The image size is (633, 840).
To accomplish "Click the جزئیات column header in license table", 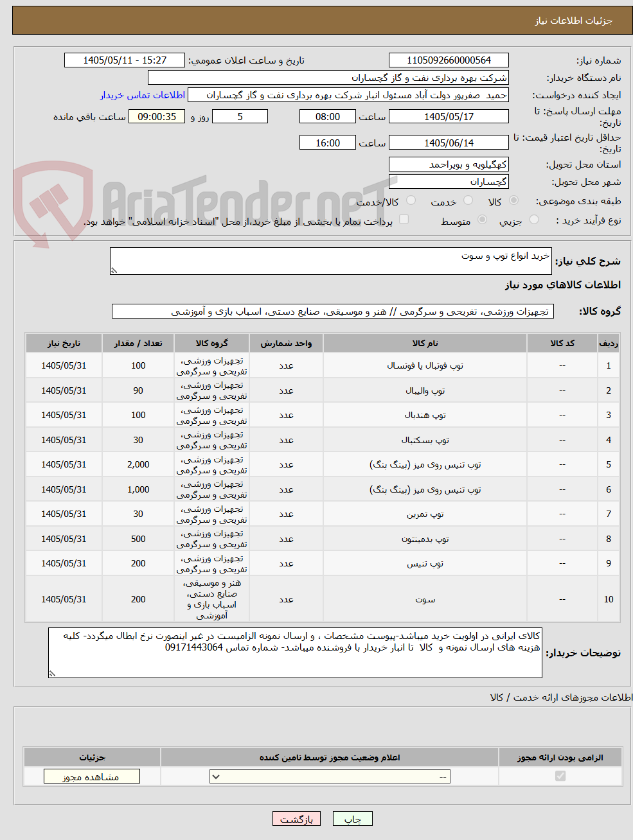I will pyautogui.click(x=92, y=757).
